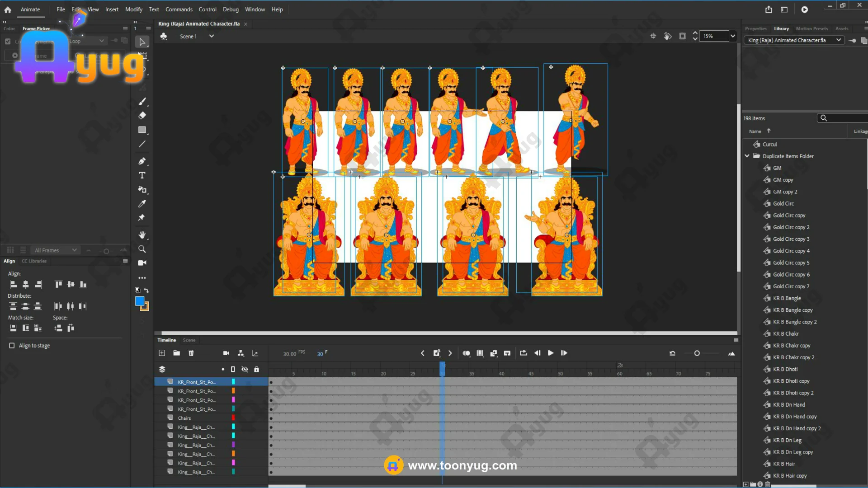The width and height of the screenshot is (868, 488).
Task: Select the Zoom magnifier tool
Action: pos(142,249)
